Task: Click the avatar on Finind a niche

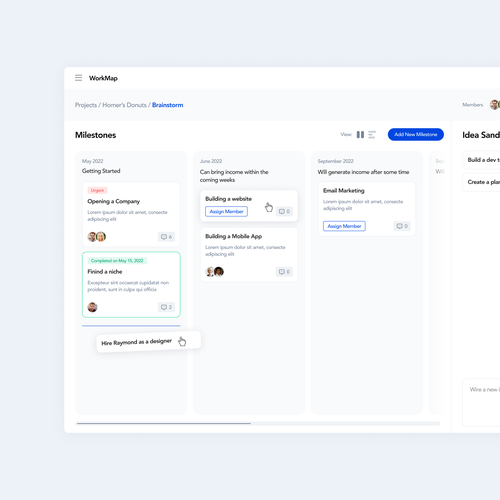Action: 92,307
